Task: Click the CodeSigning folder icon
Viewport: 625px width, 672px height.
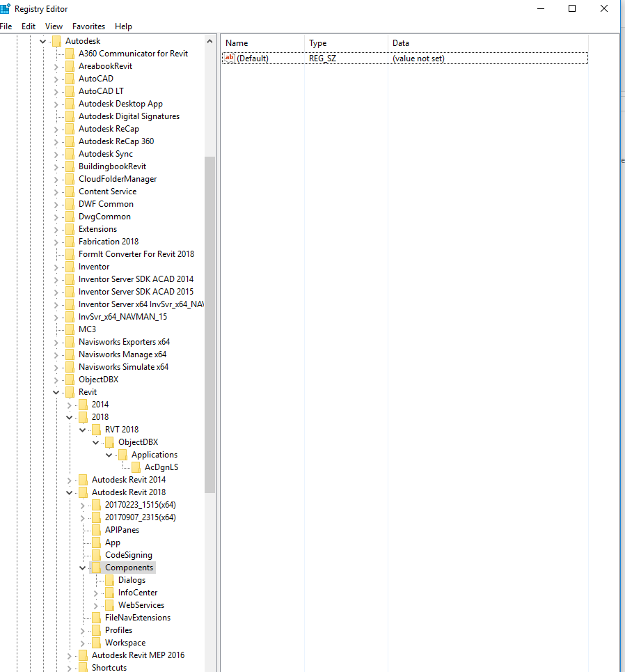Action: pos(96,555)
